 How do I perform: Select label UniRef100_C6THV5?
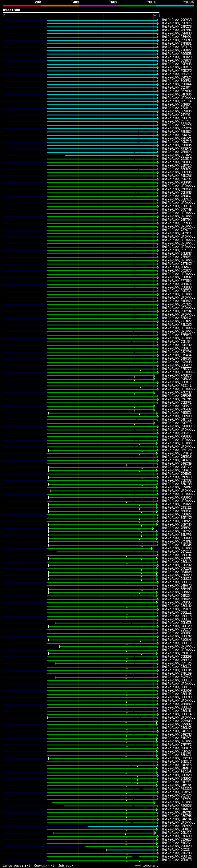(x=177, y=155)
